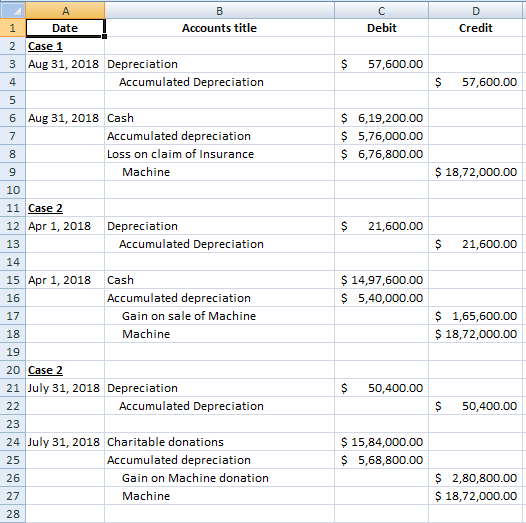Select debit $57,600.00 in row 3
Screen dimensions: 526x523
pyautogui.click(x=381, y=64)
